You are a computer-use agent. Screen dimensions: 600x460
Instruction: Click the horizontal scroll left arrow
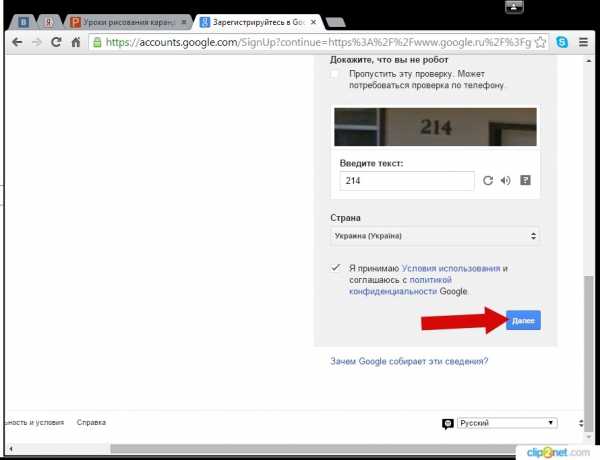[x=11, y=449]
